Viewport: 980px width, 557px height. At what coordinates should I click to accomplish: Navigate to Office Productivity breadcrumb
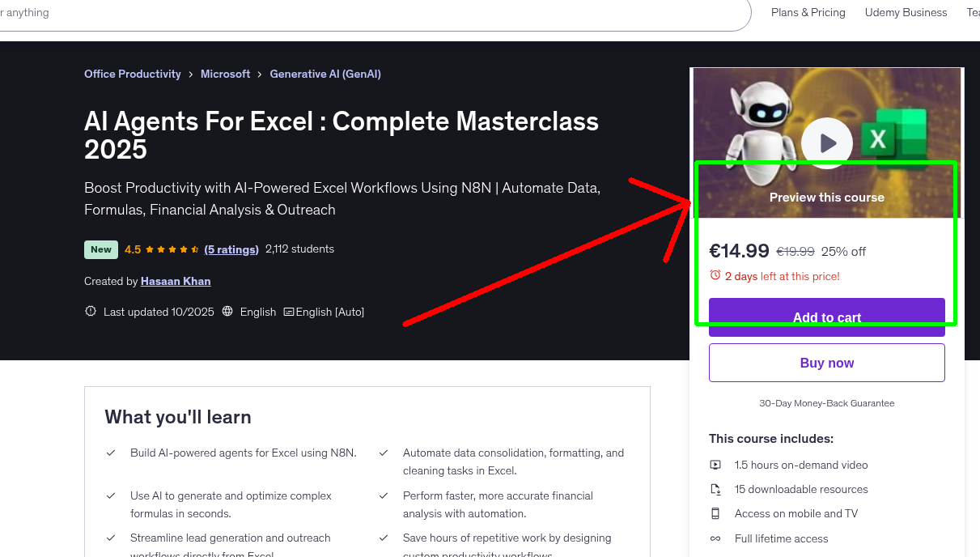(x=132, y=74)
